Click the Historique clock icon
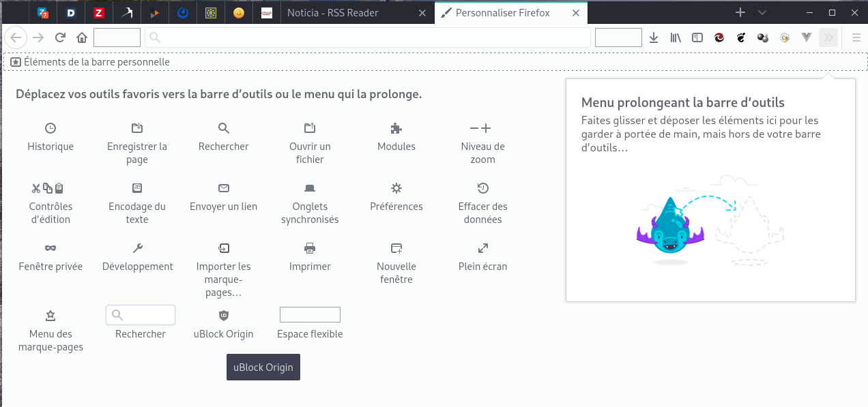This screenshot has height=407, width=868. point(50,128)
